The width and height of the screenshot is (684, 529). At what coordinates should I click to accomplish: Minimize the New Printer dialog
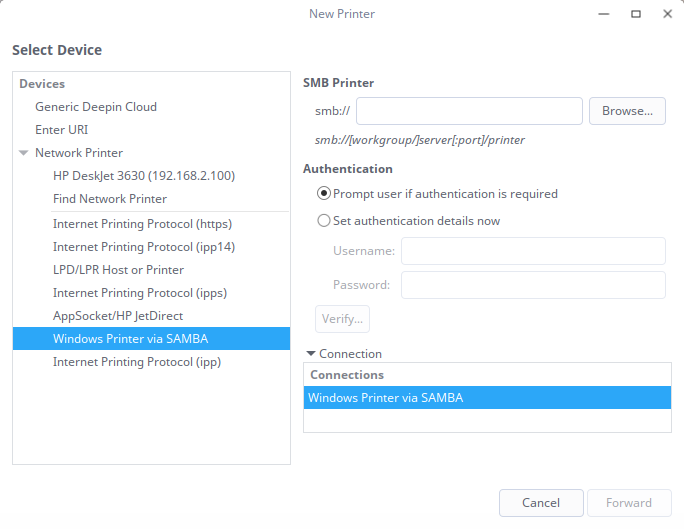point(604,14)
